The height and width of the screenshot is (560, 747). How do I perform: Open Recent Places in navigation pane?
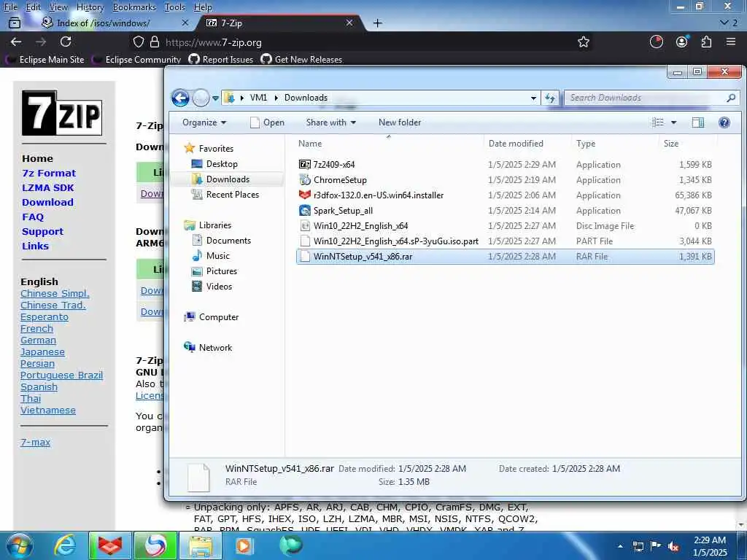232,194
